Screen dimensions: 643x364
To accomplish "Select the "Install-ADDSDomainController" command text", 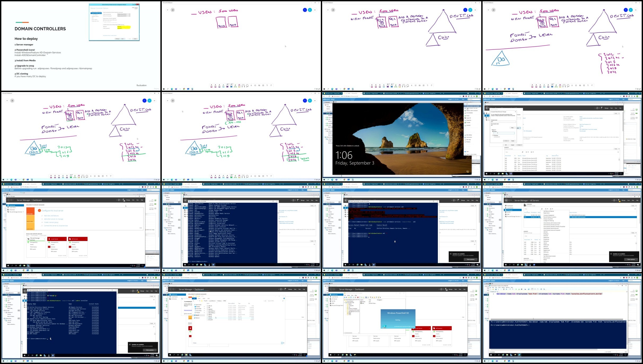I will click(30, 55).
